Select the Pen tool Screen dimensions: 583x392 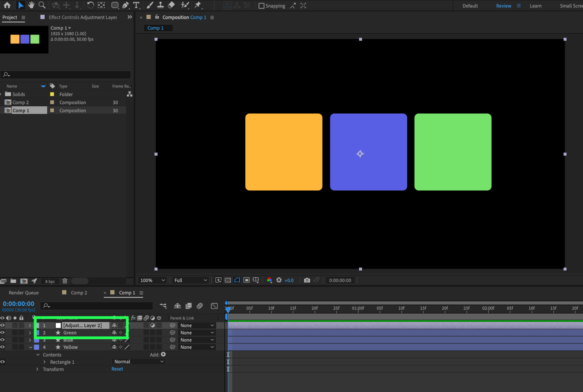click(126, 5)
